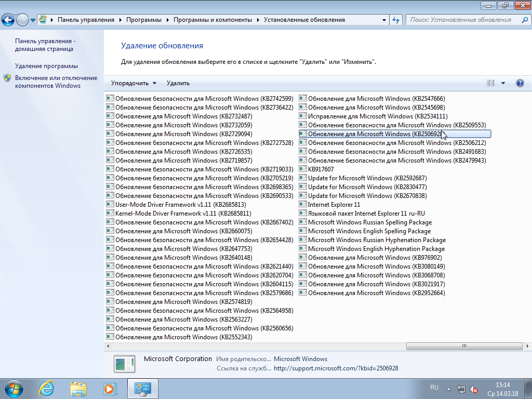This screenshot has height=399, width=532.
Task: Open Windows Explorer folder from taskbar
Action: 78,389
